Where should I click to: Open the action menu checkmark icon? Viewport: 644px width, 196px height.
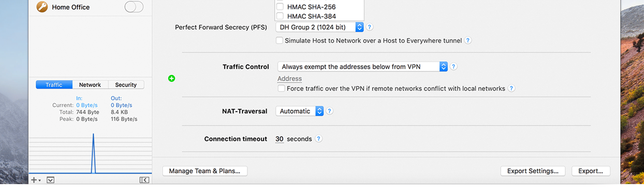(50, 180)
